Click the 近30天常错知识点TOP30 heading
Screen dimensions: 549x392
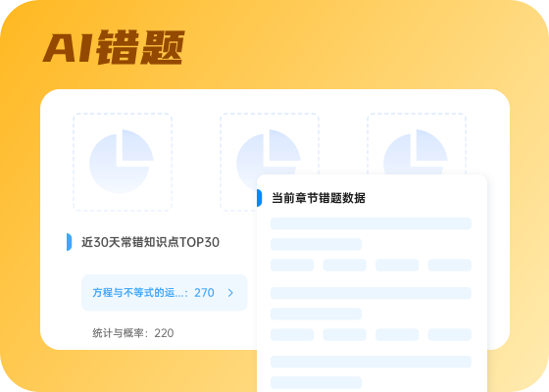pyautogui.click(x=150, y=242)
